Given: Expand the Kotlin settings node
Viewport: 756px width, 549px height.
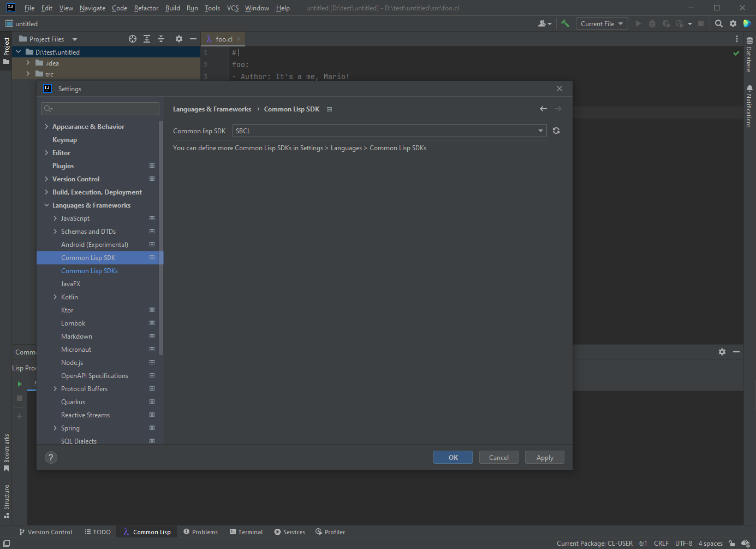Looking at the screenshot, I should (55, 297).
